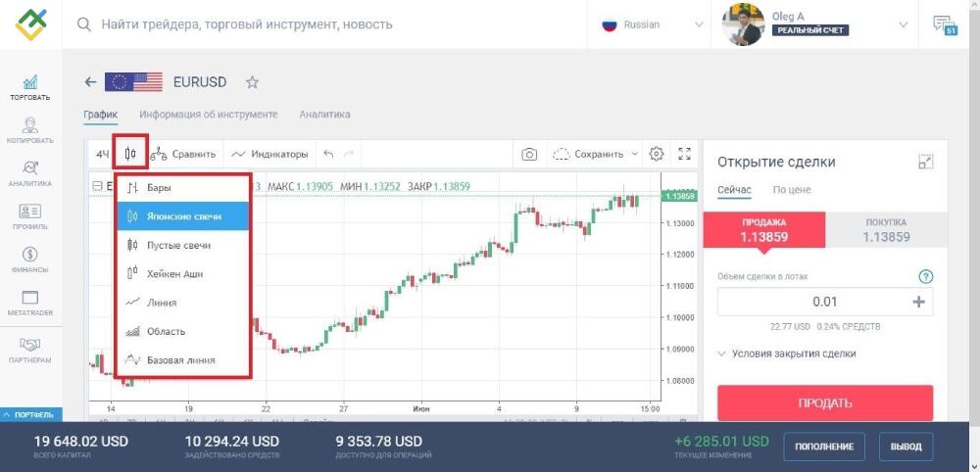980x472 pixels.
Task: Open the Партнерам sidebar section
Action: (30, 351)
